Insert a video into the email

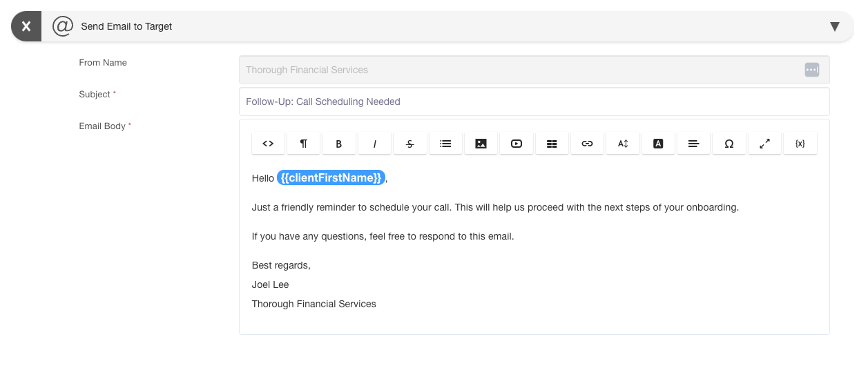tap(517, 144)
